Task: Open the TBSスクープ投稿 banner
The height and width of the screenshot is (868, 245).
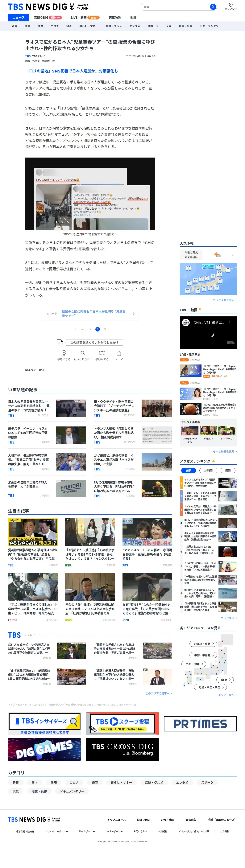Action: tap(122, 723)
